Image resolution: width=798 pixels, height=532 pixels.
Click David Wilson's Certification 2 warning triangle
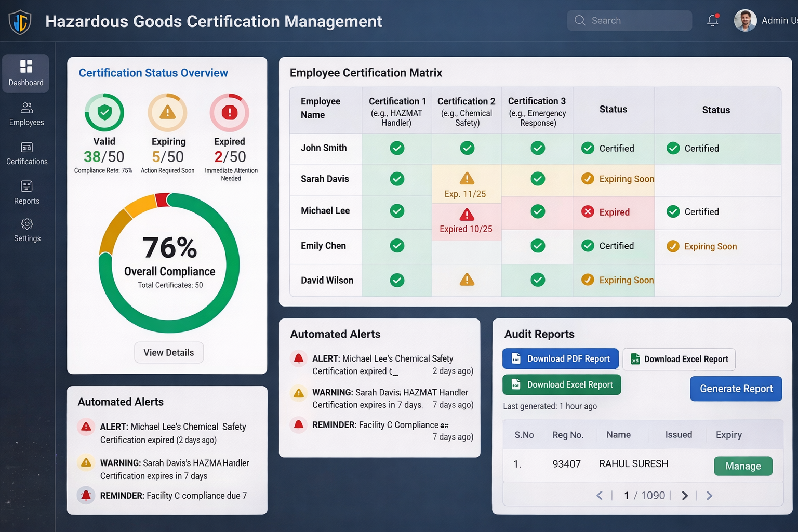(x=467, y=280)
